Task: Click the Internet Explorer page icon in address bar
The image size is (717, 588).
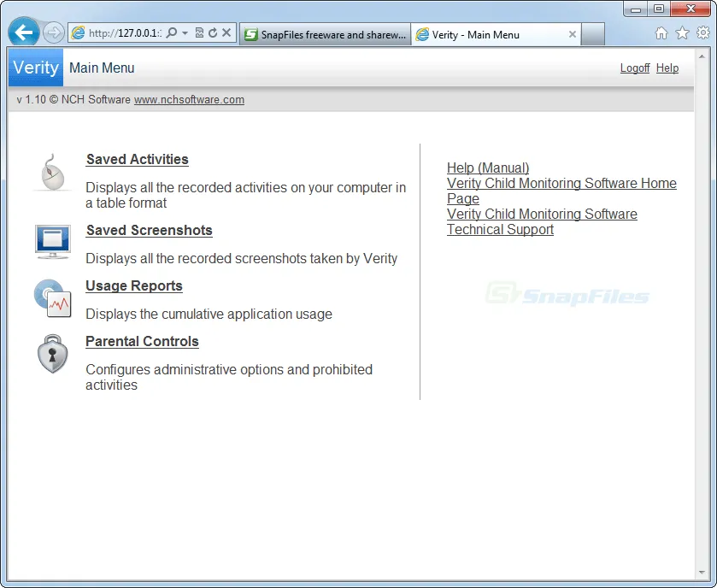Action: point(78,33)
